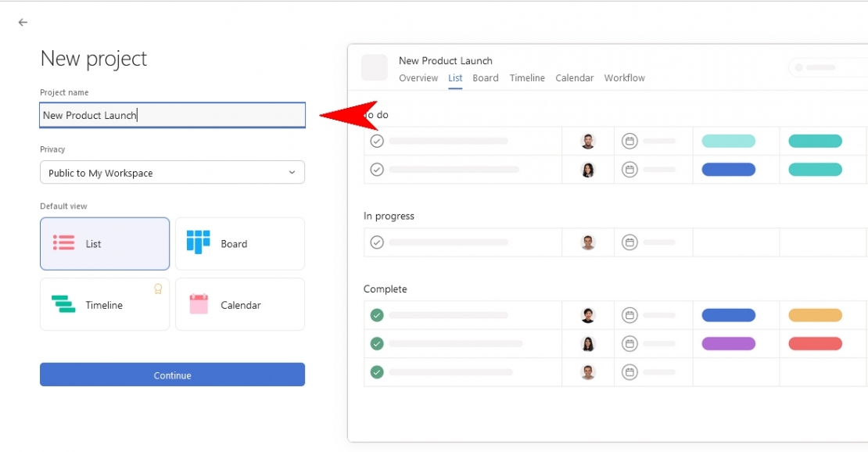Select the Calendar view icon
The width and height of the screenshot is (868, 452).
(x=198, y=303)
